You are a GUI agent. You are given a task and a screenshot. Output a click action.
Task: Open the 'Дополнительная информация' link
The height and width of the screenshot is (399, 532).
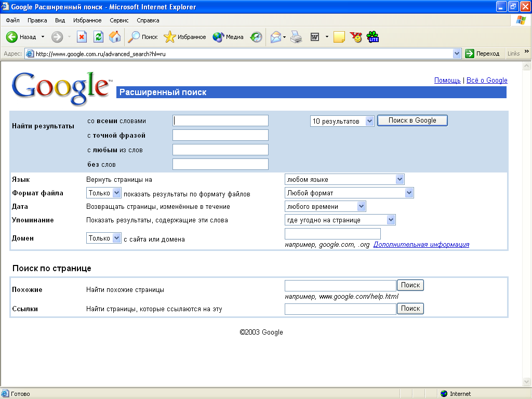click(421, 245)
